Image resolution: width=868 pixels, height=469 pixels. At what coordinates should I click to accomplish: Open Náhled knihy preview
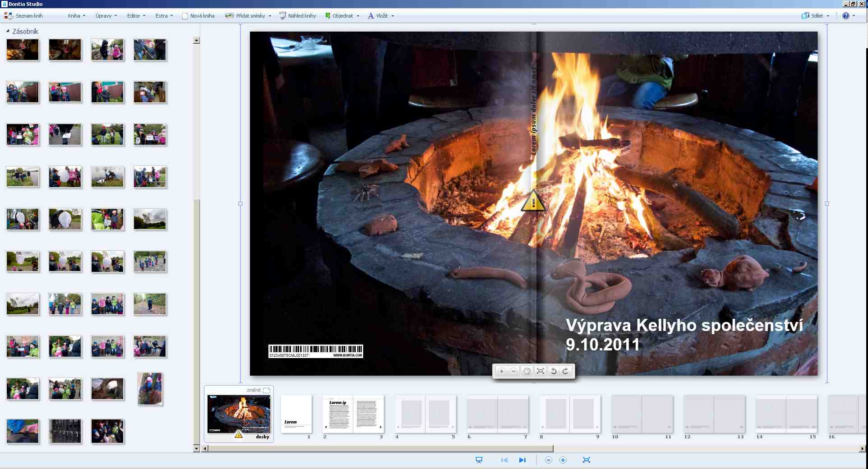point(297,16)
